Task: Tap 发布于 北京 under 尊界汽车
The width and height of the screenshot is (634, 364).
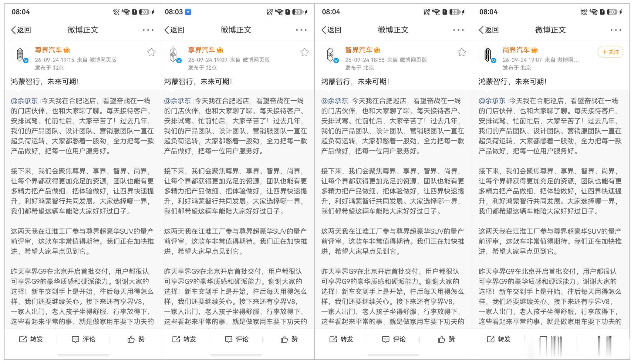Action: [x=49, y=68]
